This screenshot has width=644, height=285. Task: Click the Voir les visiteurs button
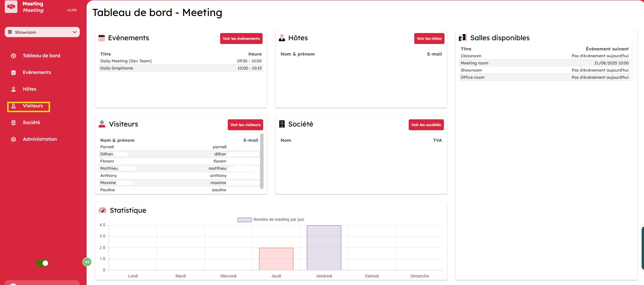coord(245,125)
